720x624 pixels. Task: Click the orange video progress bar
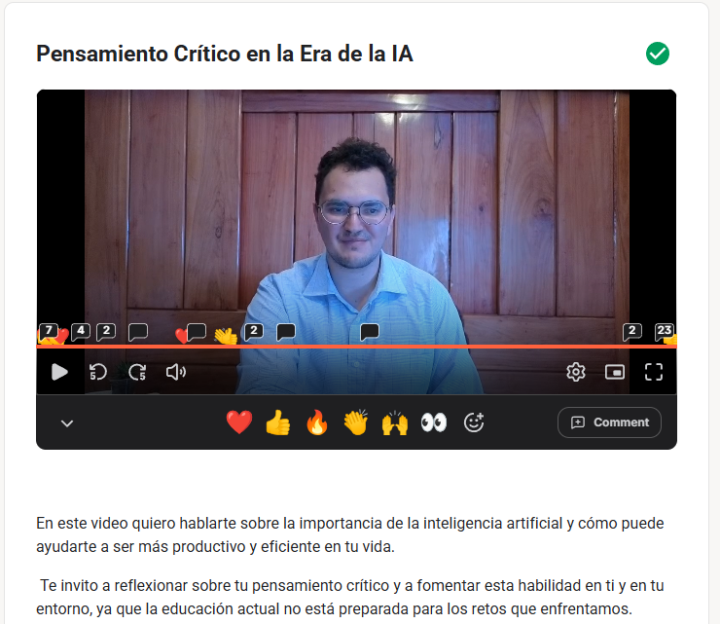click(356, 347)
